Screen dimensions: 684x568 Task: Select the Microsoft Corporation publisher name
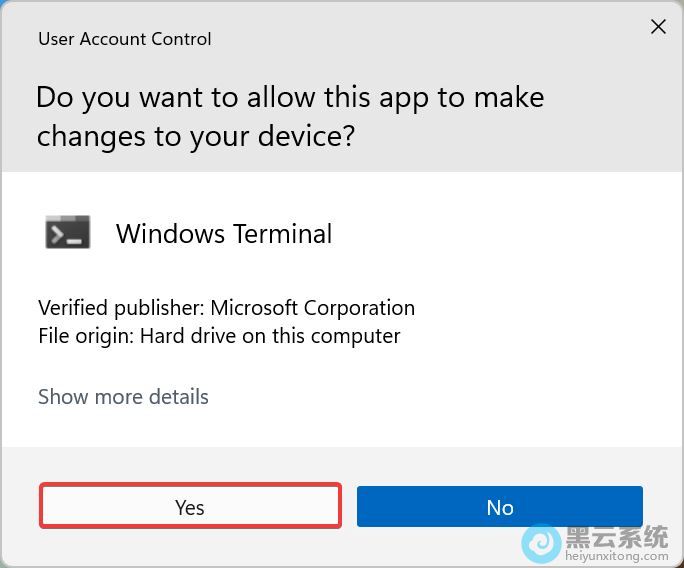pos(312,308)
